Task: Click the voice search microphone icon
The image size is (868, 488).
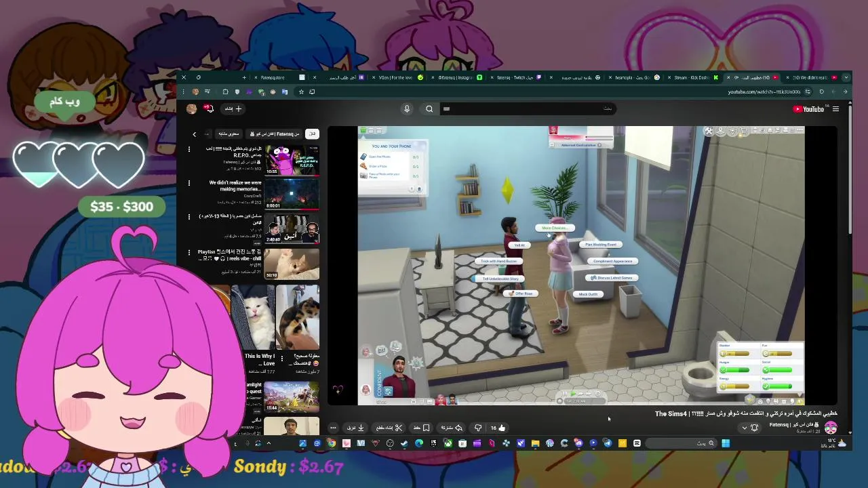Action: click(x=407, y=108)
